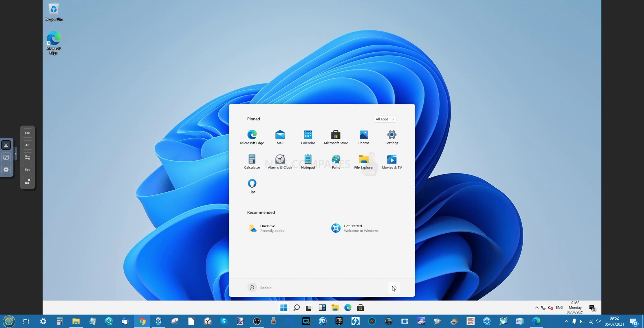The height and width of the screenshot is (328, 644).
Task: Open host tray Wi-Fi network icon
Action: tap(591, 321)
